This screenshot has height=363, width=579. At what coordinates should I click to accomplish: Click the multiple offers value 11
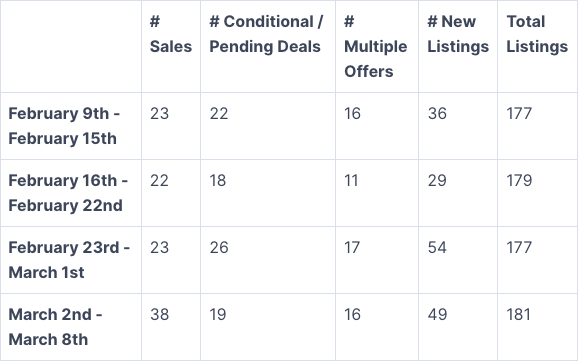351,181
